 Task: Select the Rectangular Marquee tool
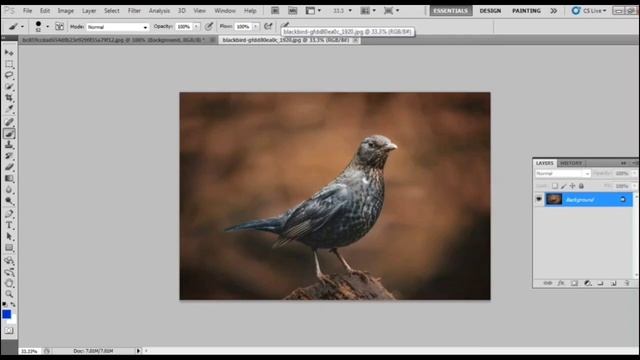click(9, 64)
